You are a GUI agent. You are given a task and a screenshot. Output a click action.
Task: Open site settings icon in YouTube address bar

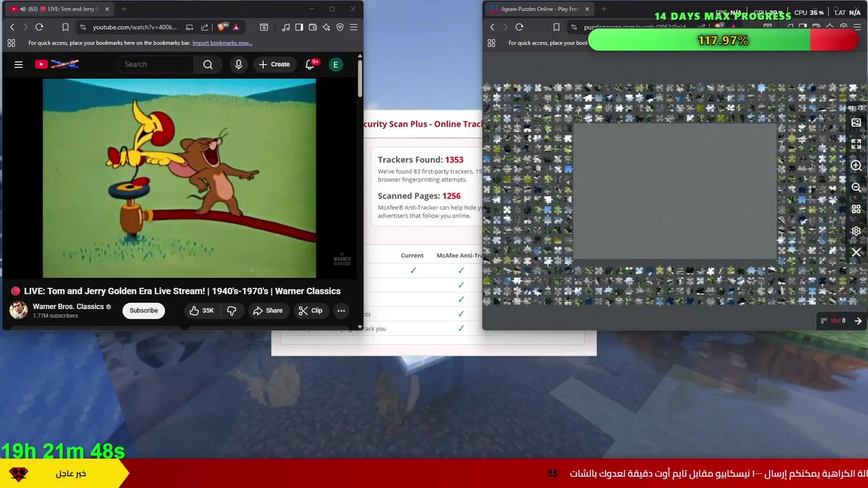[x=83, y=27]
